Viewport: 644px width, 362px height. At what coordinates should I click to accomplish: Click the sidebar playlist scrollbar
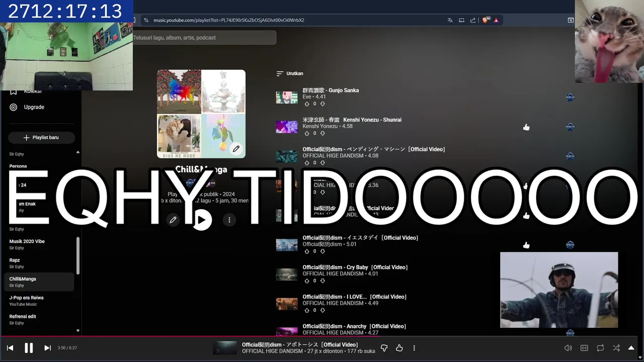click(77, 255)
